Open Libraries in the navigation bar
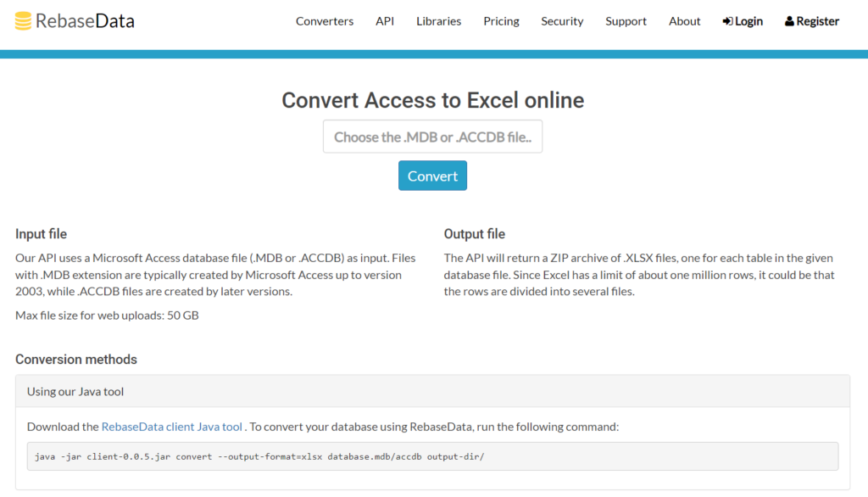868x497 pixels. [439, 21]
